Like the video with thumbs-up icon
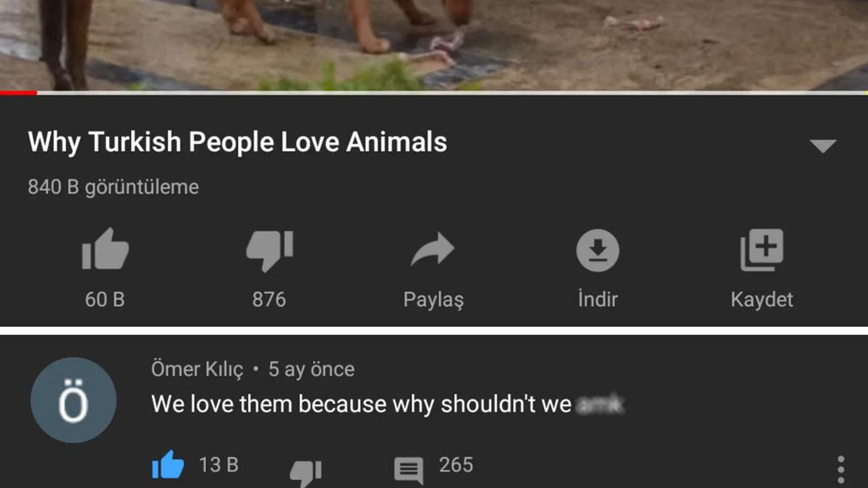This screenshot has height=488, width=868. coord(105,250)
